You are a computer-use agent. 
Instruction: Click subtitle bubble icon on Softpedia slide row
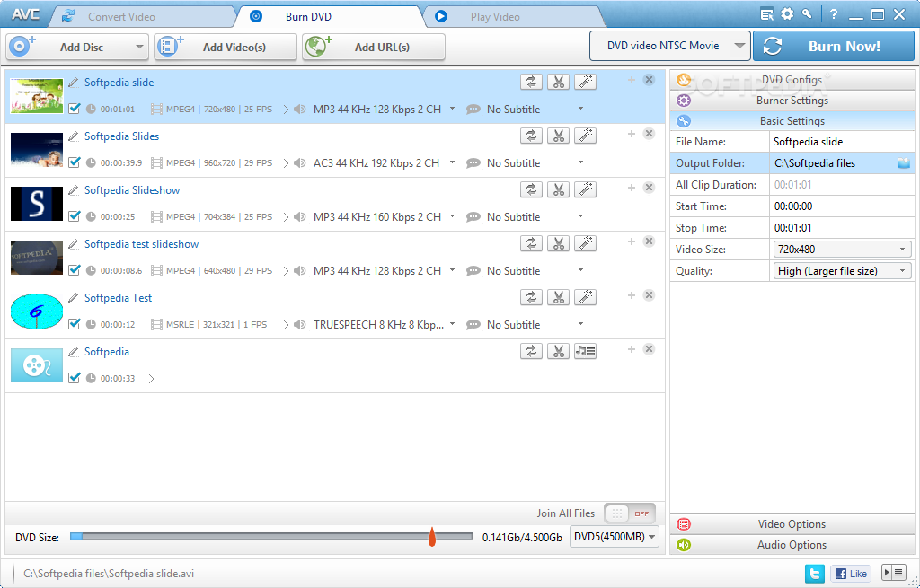click(x=473, y=110)
